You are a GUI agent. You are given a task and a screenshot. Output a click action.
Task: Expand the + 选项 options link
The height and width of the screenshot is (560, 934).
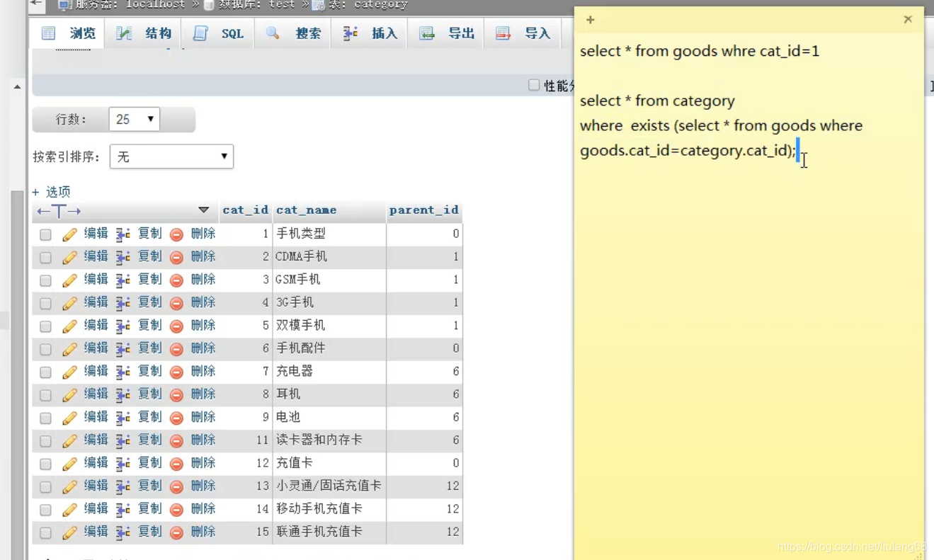[x=51, y=192]
